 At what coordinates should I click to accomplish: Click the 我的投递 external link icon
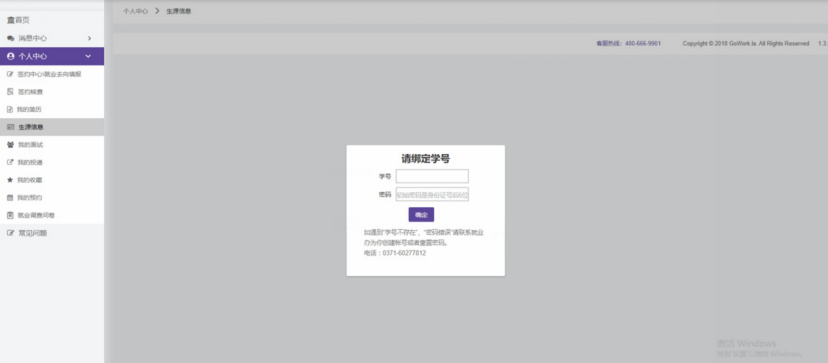click(10, 162)
